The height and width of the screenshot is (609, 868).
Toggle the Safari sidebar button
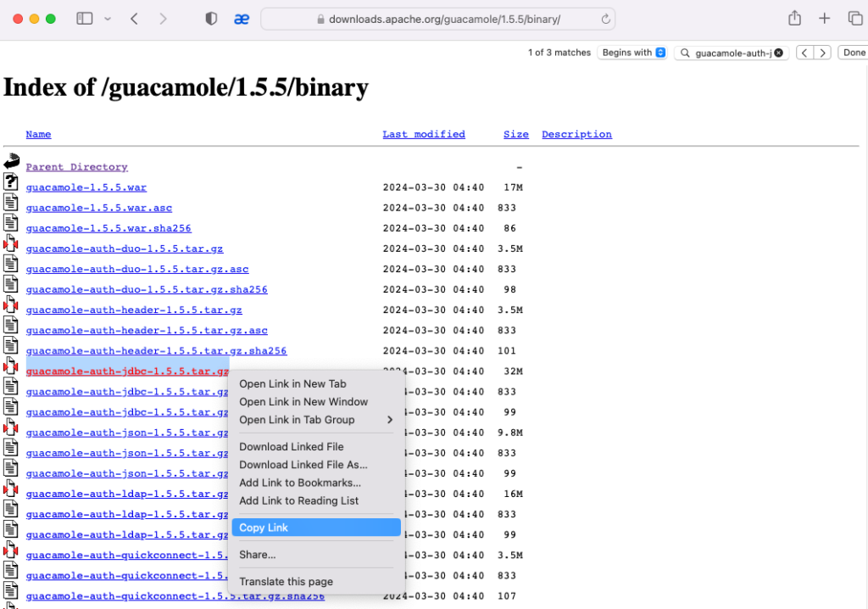coord(84,19)
